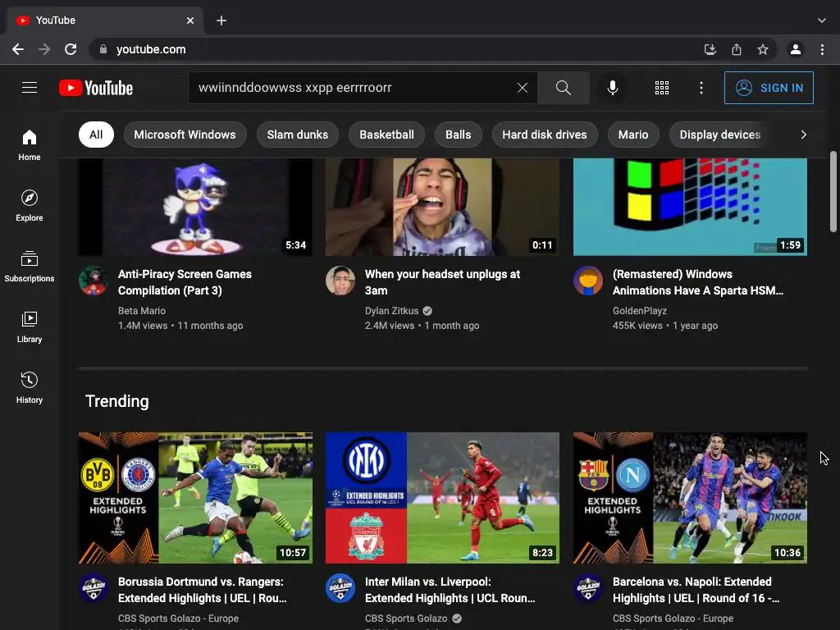
Task: Select the Hard disk drives chip
Action: (x=545, y=135)
